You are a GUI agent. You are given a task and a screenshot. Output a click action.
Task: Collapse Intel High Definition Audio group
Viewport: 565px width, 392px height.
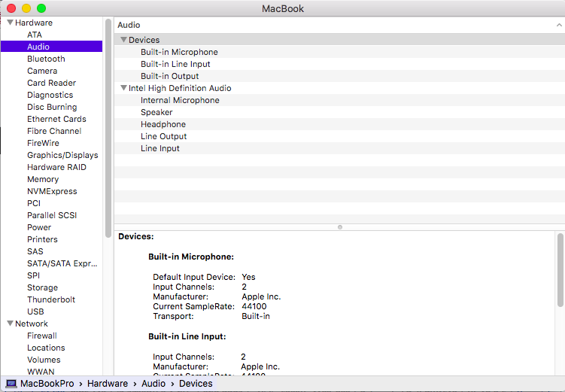(x=123, y=88)
